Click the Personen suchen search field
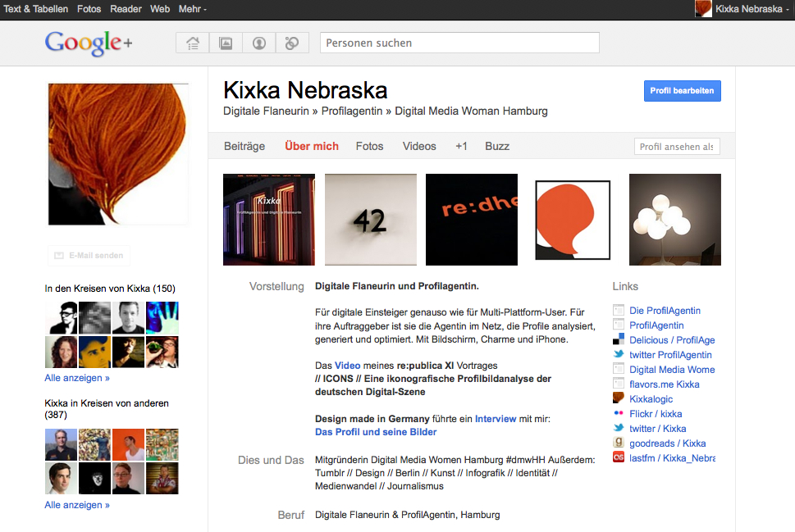795x532 pixels. [459, 43]
